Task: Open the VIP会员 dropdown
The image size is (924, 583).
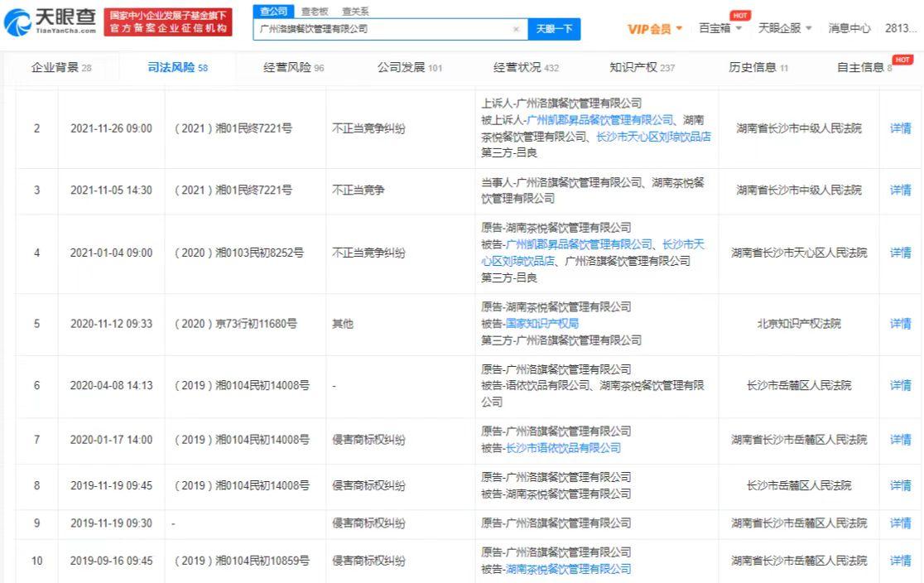Action: tap(654, 28)
